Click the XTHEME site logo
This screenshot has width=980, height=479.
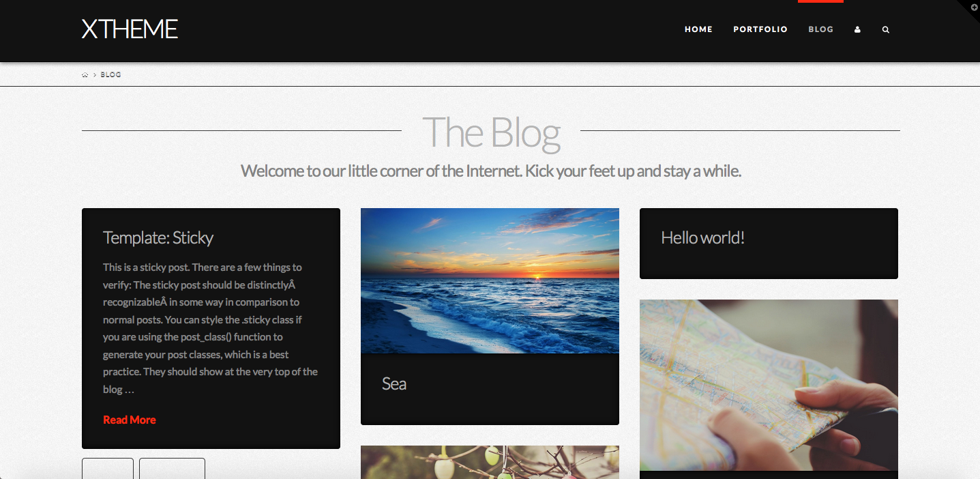(130, 29)
